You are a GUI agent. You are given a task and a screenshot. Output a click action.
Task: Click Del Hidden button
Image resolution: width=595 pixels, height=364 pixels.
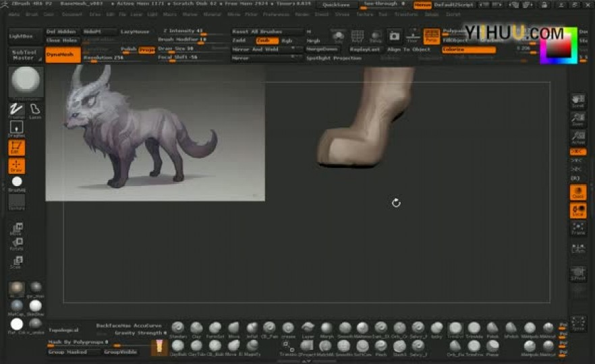click(x=62, y=32)
